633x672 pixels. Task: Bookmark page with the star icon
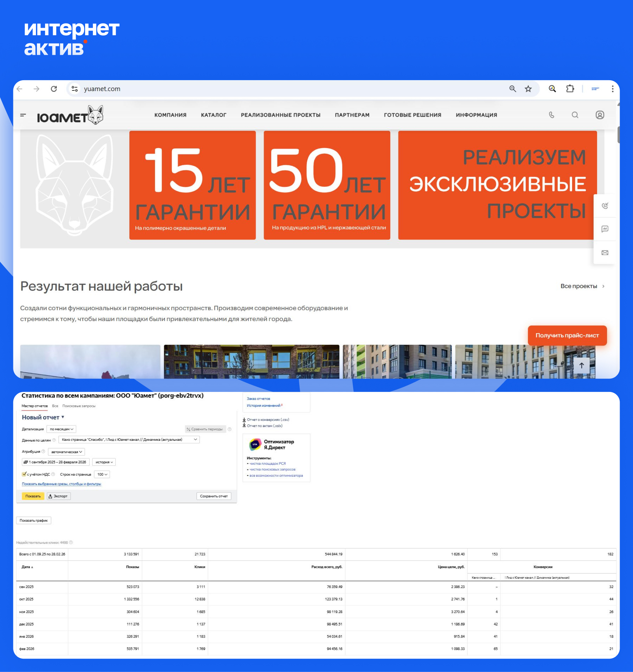pyautogui.click(x=528, y=89)
